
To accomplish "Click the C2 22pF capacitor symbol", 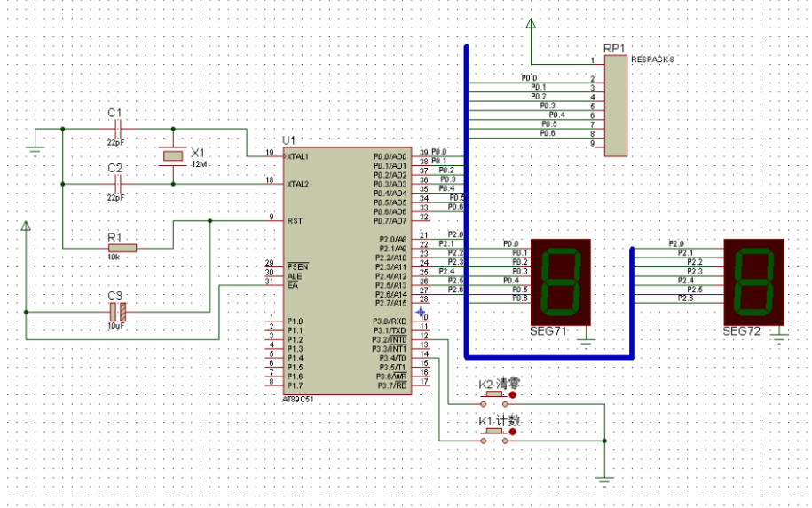I will point(117,184).
